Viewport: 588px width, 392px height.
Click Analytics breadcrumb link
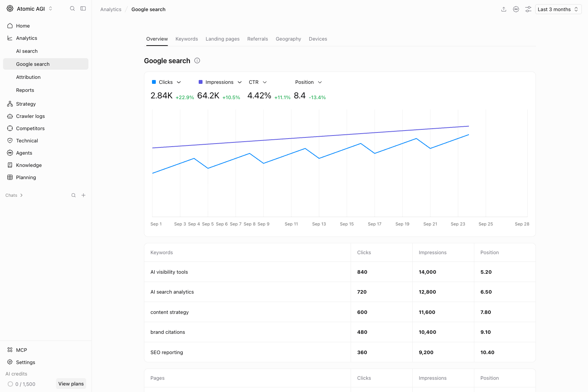point(111,9)
